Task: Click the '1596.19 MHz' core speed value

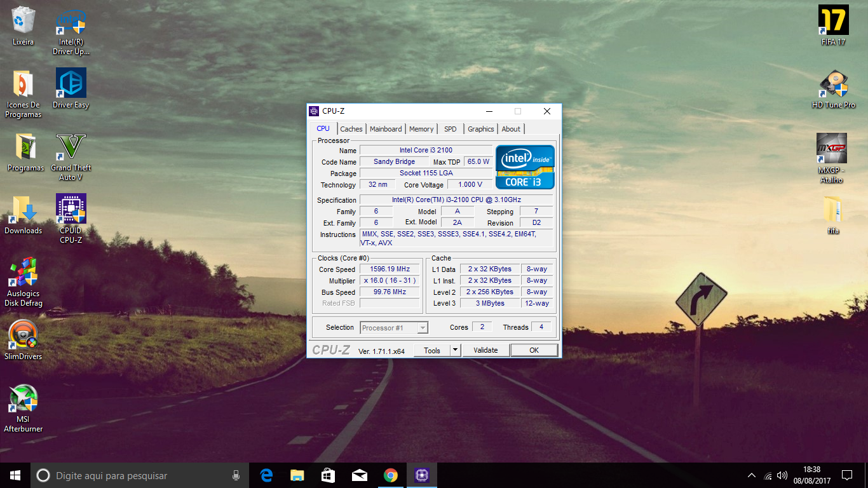Action: (x=390, y=269)
